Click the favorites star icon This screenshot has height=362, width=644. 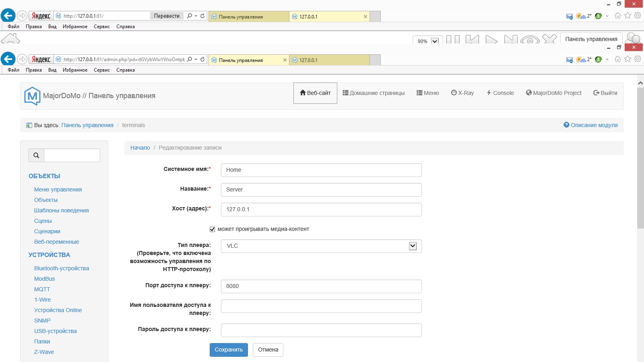pos(627,59)
